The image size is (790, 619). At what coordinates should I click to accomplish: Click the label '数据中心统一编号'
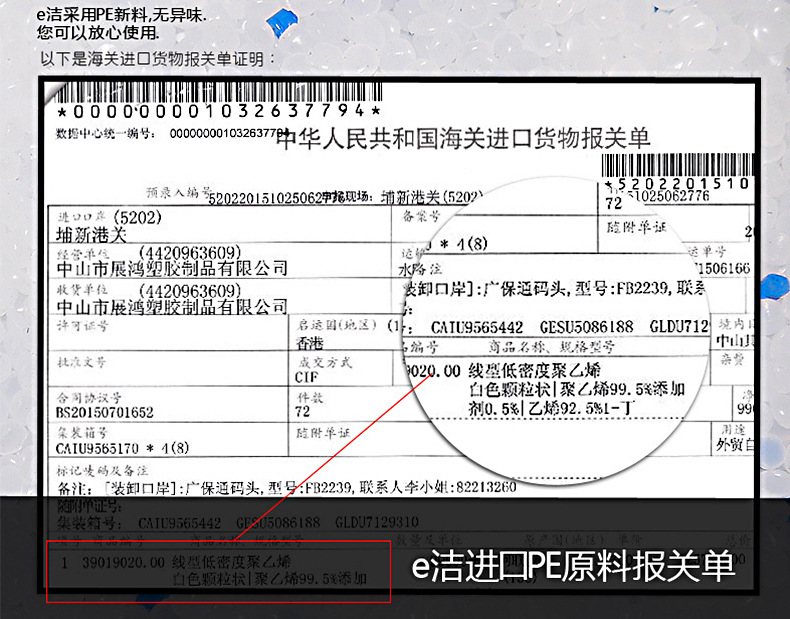(103, 134)
